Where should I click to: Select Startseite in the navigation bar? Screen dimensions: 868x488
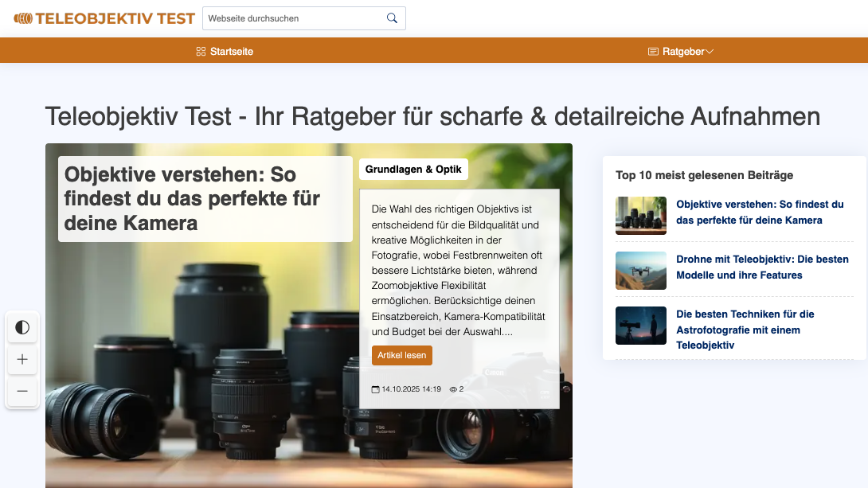pyautogui.click(x=230, y=50)
